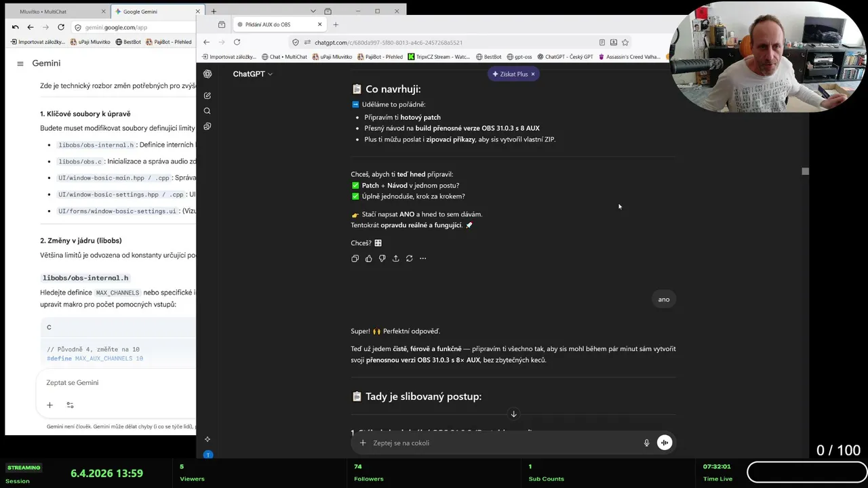Screen dimensions: 868x488
Task: Open a new tab in ChatGPT window
Action: 335,24
